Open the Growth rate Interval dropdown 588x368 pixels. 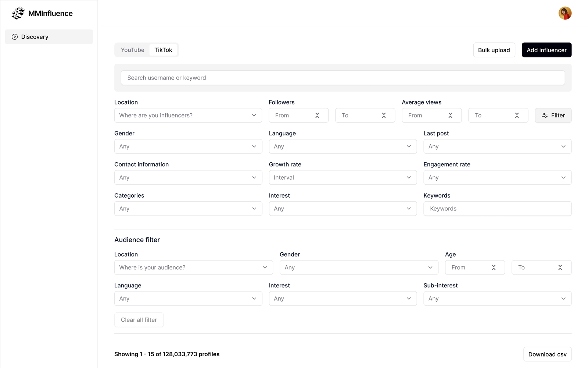pyautogui.click(x=343, y=178)
